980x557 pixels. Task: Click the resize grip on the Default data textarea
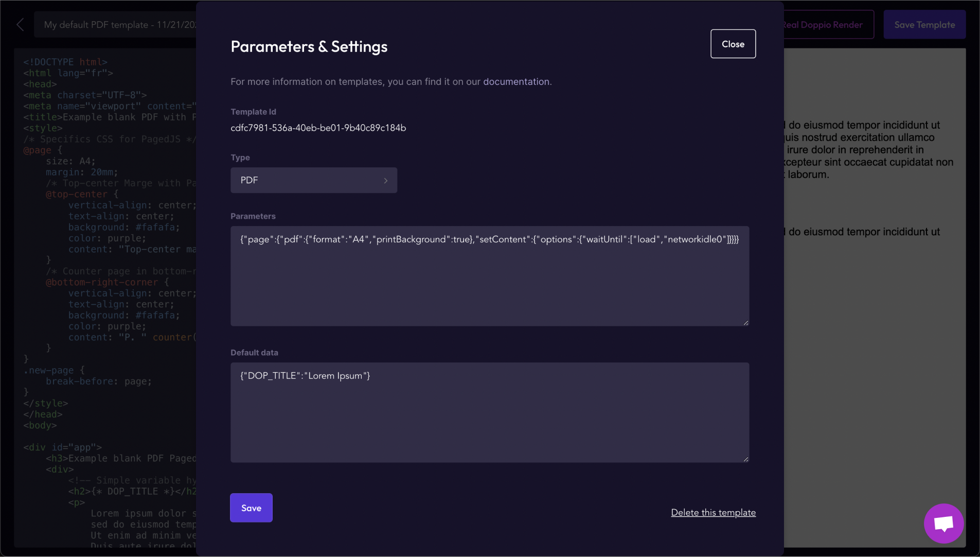coord(745,458)
